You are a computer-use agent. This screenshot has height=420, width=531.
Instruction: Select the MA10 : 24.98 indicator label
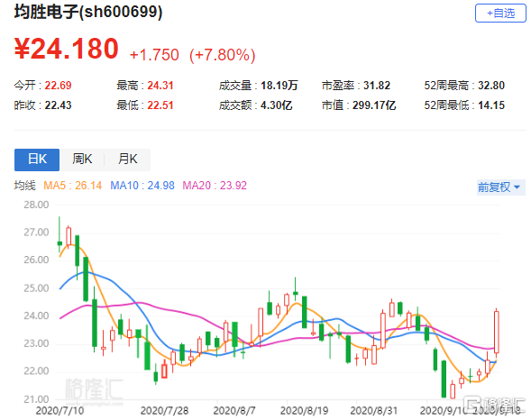point(142,186)
